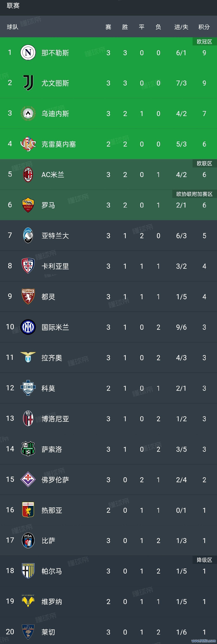Click the Atalanta club logo

point(28,236)
